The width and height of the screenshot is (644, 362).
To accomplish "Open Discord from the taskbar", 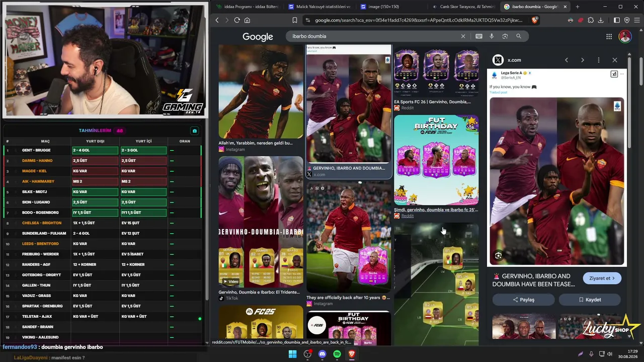I will click(323, 354).
